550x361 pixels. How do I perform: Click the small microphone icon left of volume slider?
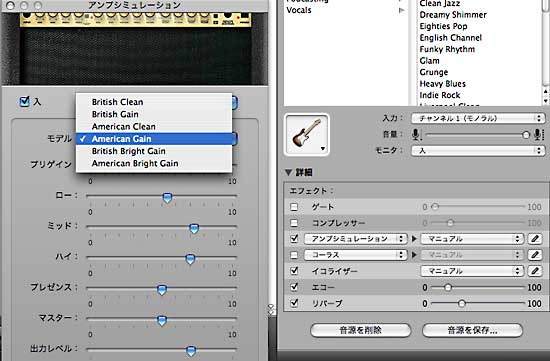point(416,134)
